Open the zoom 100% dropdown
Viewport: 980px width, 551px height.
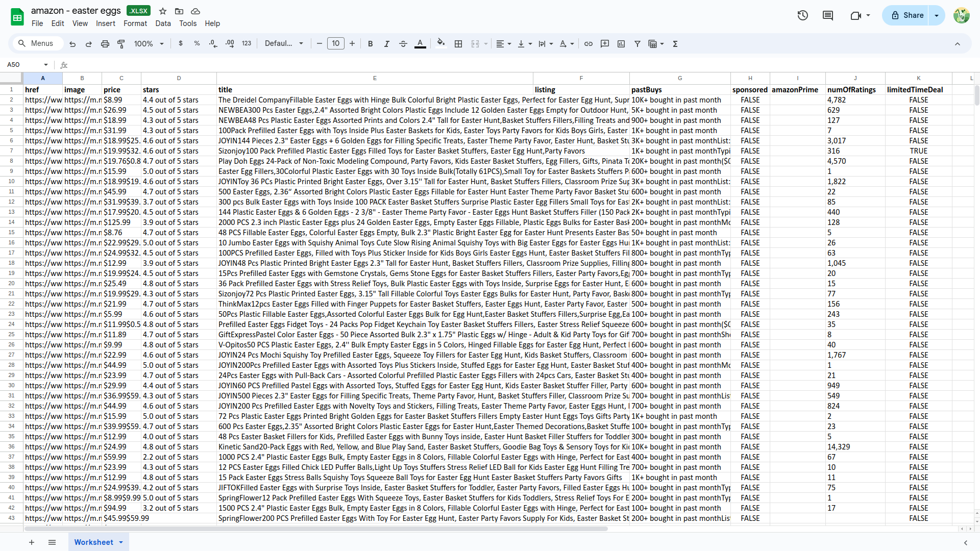click(149, 44)
